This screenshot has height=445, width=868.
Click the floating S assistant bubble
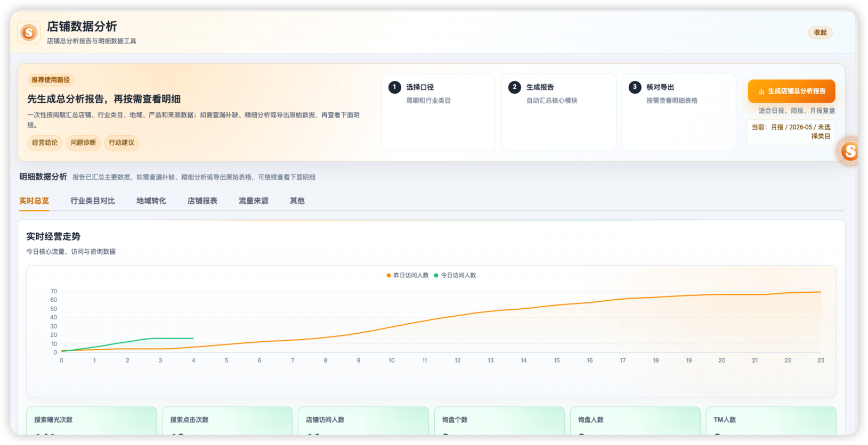(849, 151)
